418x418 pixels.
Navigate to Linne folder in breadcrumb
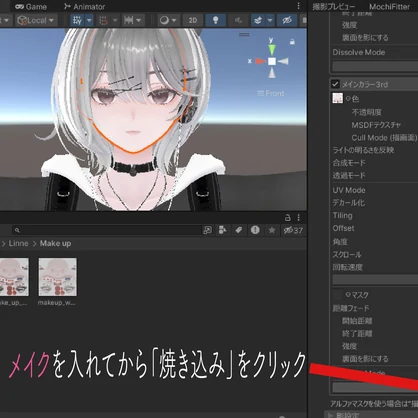[18, 243]
